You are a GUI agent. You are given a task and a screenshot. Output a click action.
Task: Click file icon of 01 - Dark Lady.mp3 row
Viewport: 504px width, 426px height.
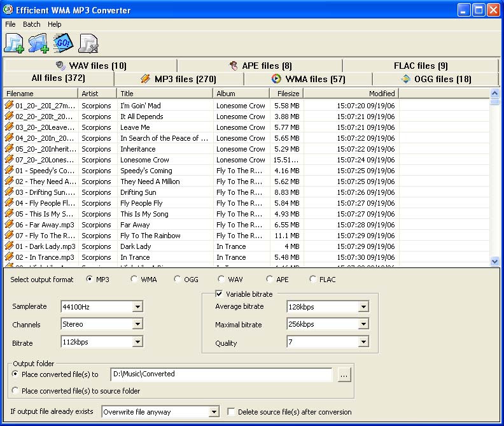coord(9,246)
